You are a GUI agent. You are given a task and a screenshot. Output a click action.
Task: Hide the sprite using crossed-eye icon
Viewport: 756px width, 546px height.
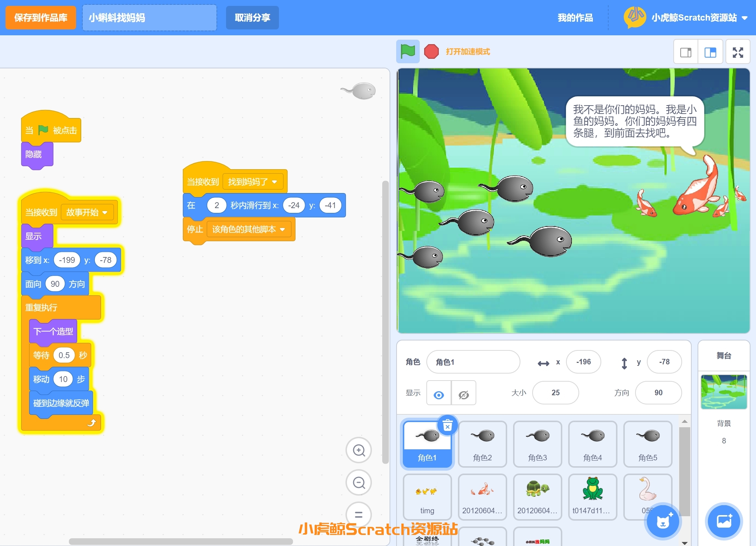click(x=463, y=395)
